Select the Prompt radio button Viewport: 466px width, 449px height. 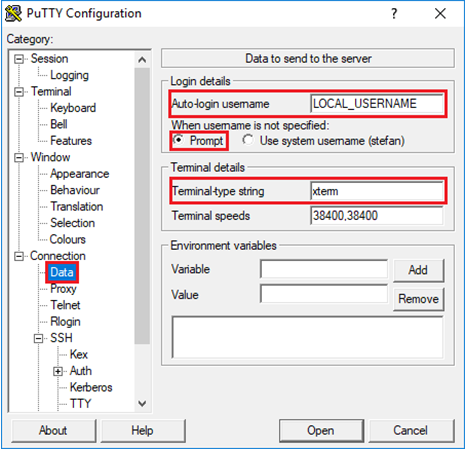pyautogui.click(x=179, y=140)
